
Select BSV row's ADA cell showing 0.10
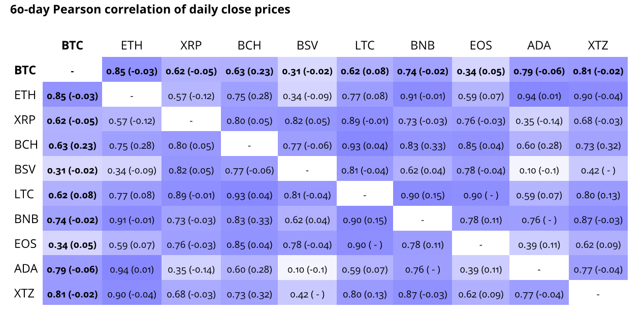click(539, 170)
